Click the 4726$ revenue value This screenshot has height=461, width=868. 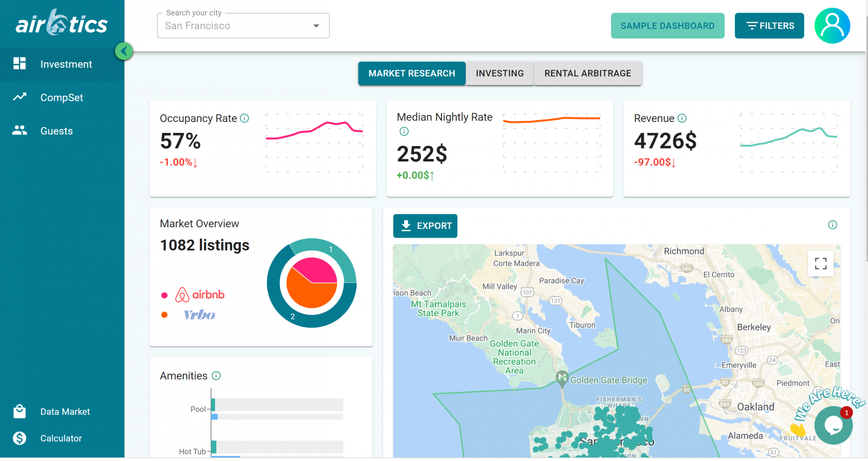(665, 141)
